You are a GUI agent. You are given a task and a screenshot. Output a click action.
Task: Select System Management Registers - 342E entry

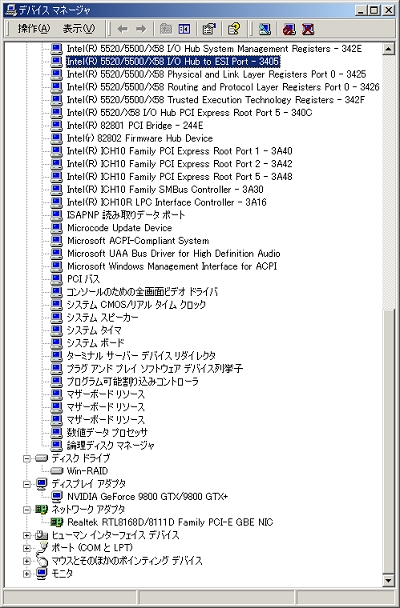(214, 48)
